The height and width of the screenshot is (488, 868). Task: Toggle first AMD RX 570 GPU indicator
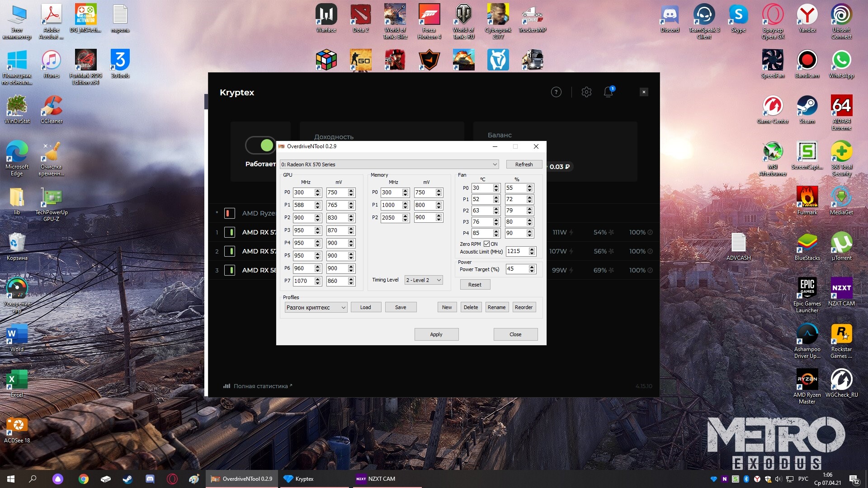click(x=230, y=232)
